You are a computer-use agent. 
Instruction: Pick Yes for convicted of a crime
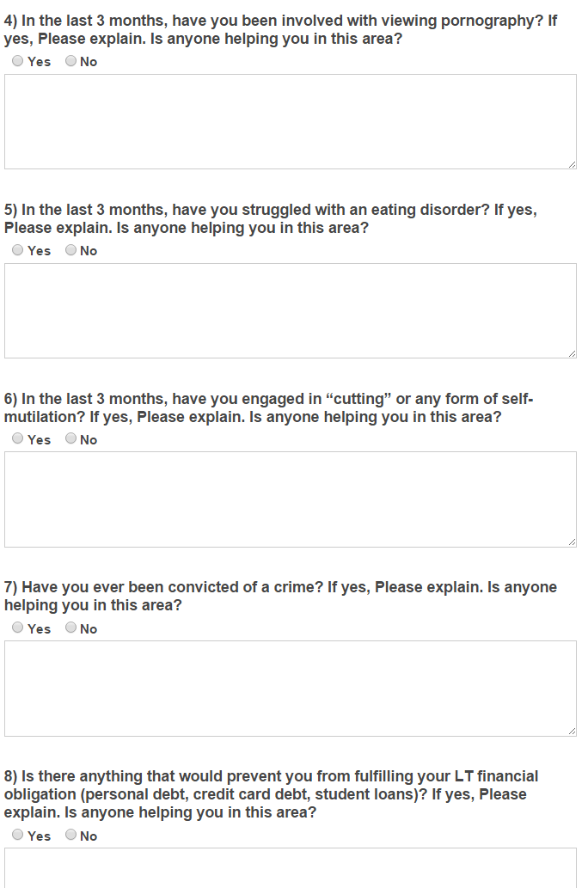[18, 628]
